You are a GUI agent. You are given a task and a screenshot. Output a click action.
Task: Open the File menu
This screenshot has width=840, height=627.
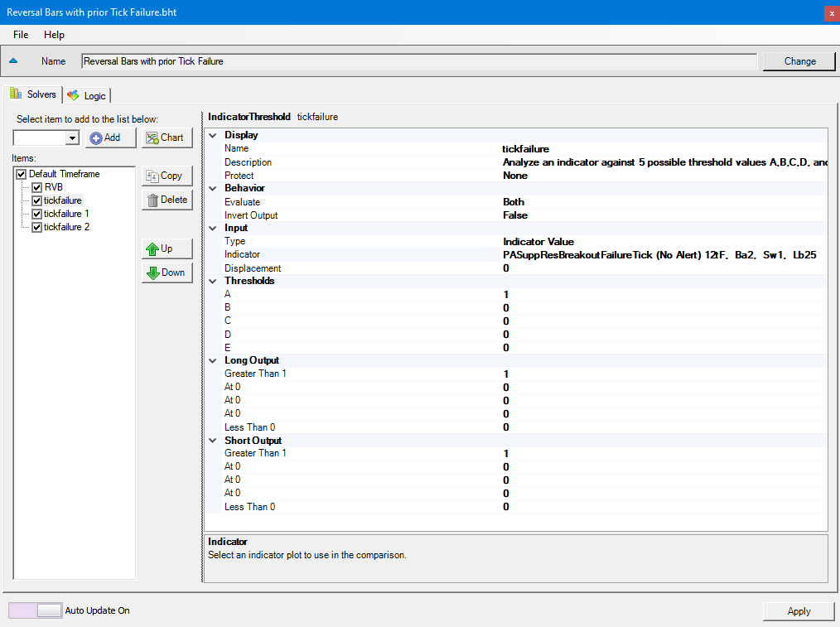click(x=21, y=35)
